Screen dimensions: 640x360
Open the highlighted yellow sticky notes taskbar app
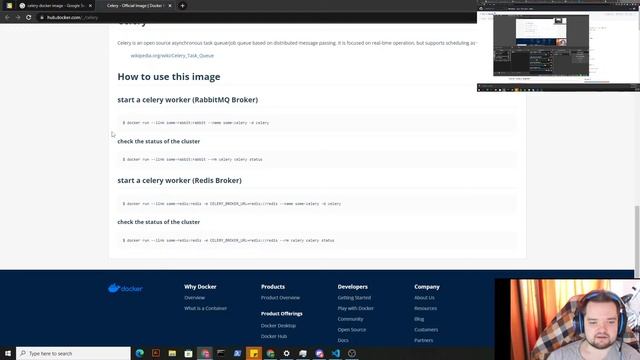(253, 353)
